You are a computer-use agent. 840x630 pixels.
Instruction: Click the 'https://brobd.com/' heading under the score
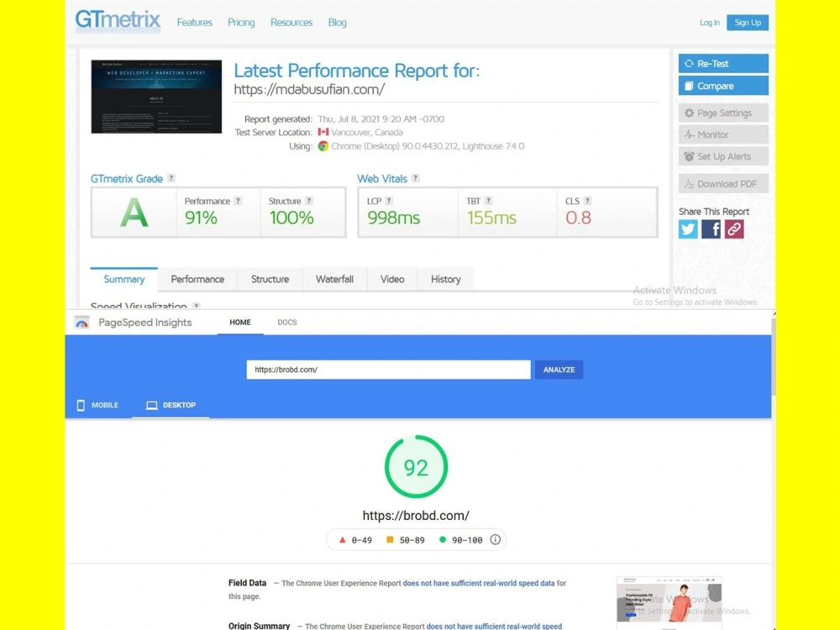[416, 516]
